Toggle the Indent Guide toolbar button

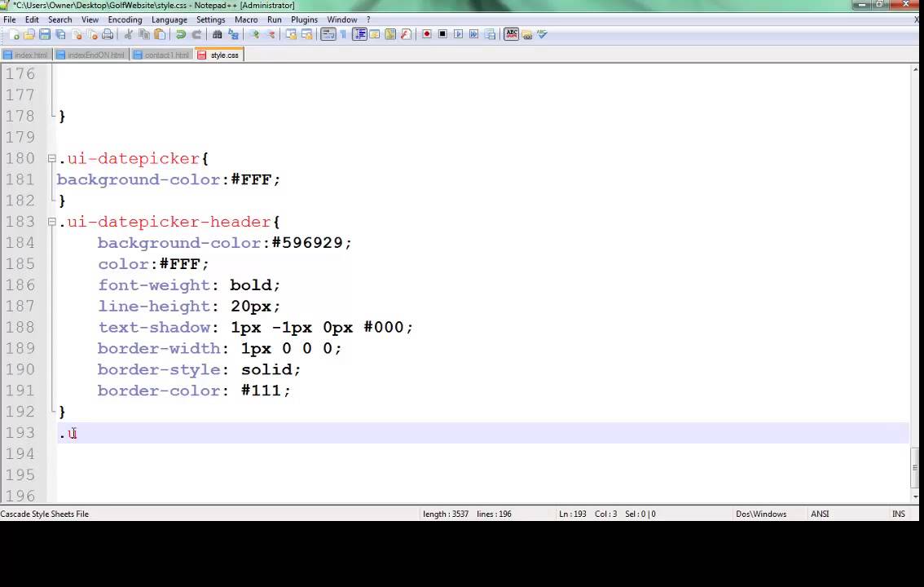coord(359,35)
